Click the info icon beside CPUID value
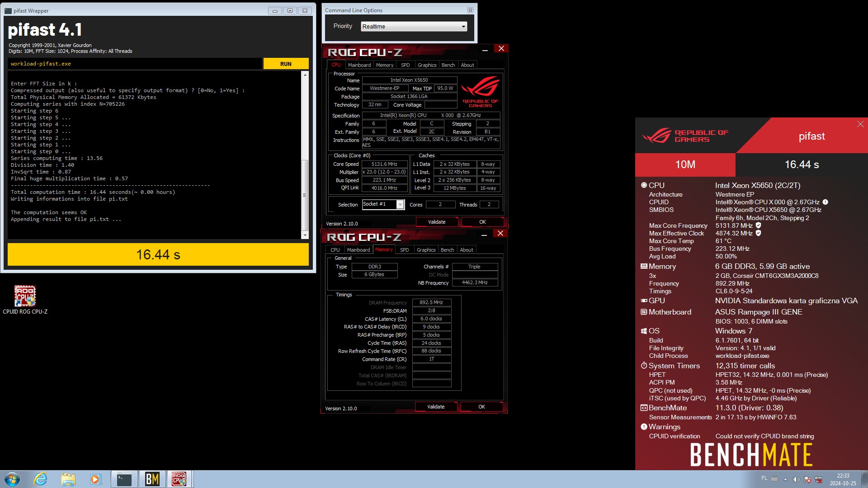 [x=825, y=202]
